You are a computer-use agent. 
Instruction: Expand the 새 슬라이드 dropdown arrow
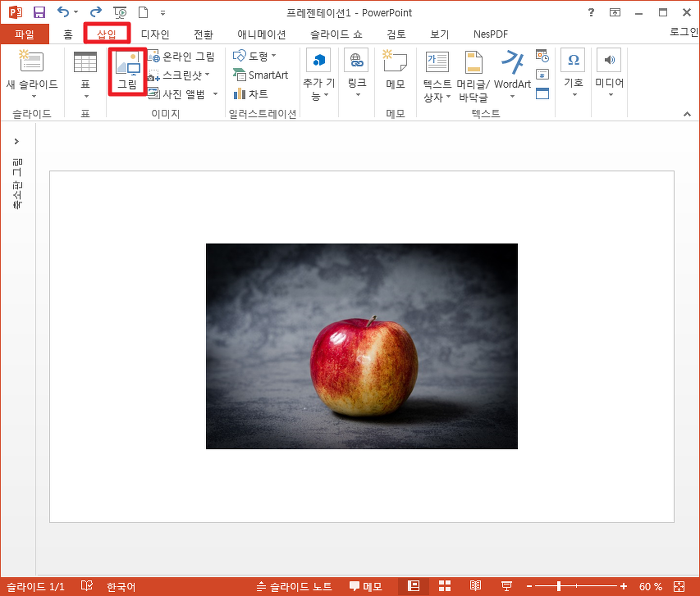33,96
